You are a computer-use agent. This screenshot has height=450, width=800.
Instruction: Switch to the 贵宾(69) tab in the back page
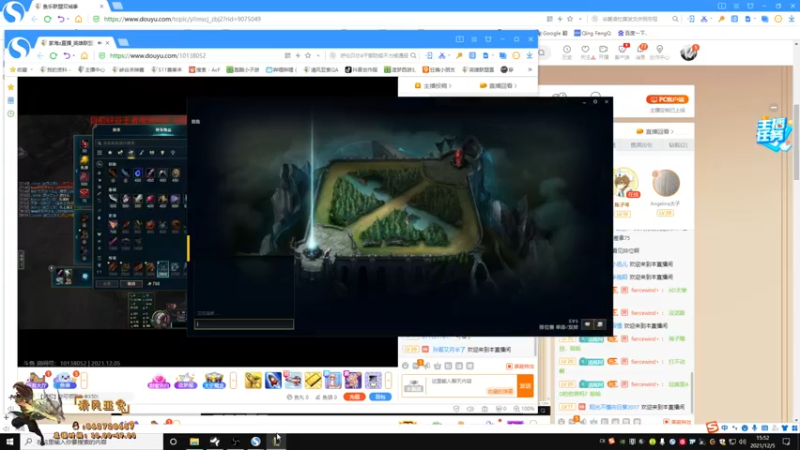641,145
